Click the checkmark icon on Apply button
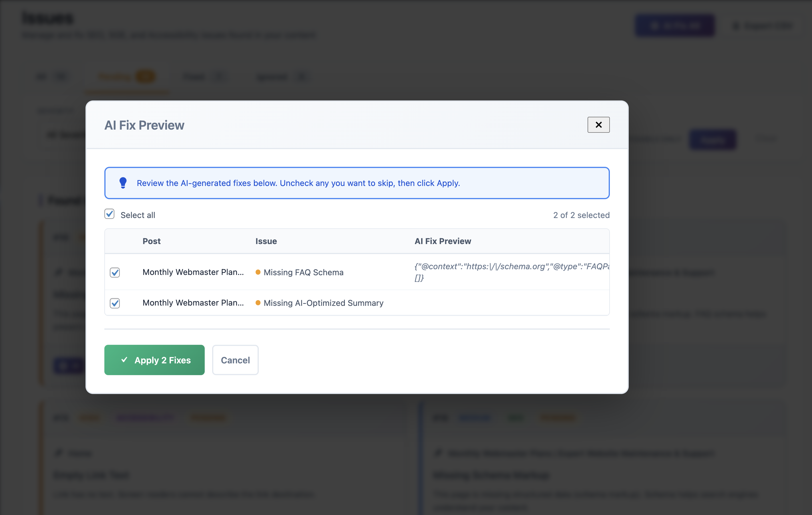The height and width of the screenshot is (515, 812). pos(124,360)
